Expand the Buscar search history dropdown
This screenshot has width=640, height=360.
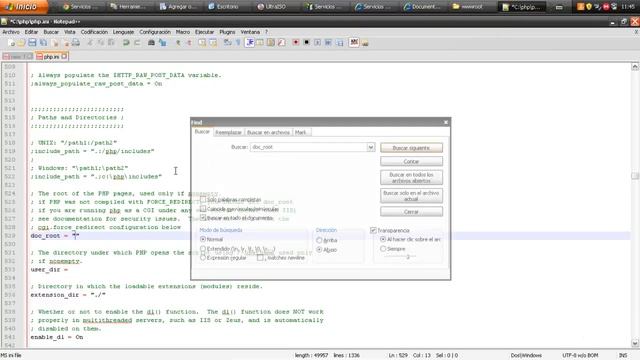coord(370,147)
